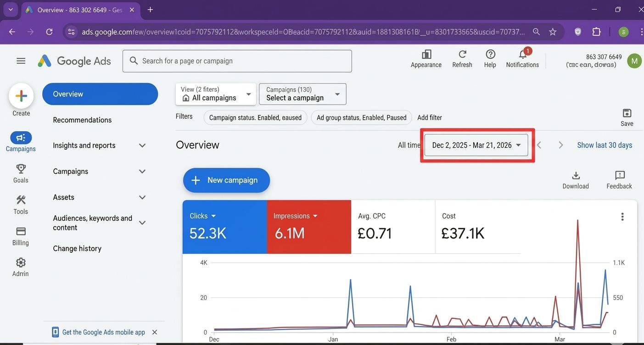Open Change history in the side menu
644x345 pixels.
pyautogui.click(x=77, y=248)
